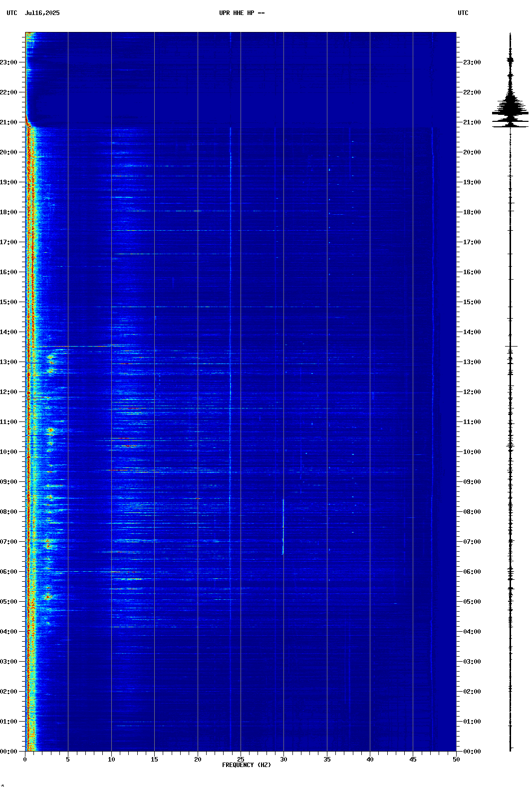The image size is (532, 791).
Task: Click 03:00 on the left time axis
Action: 8,662
